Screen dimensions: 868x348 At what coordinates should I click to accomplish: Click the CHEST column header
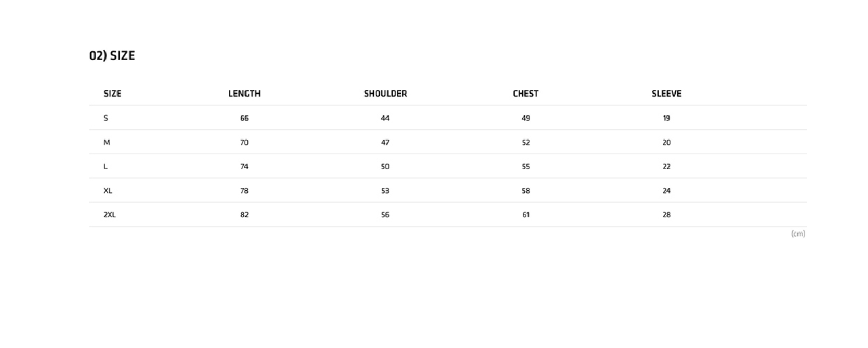[x=525, y=94]
